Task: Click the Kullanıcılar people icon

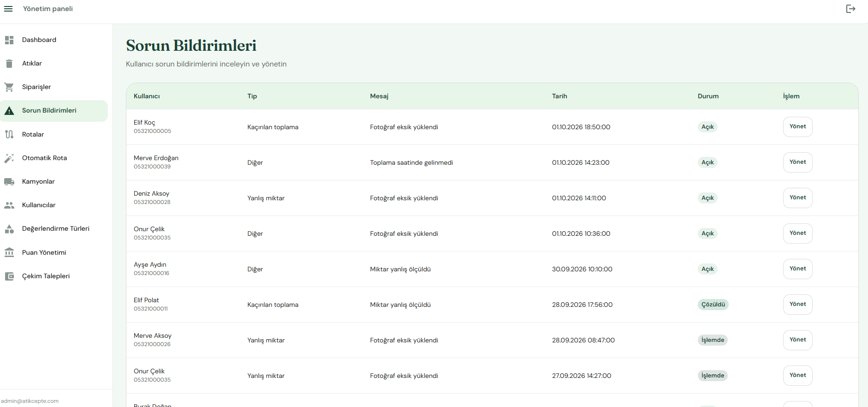Action: pos(9,205)
